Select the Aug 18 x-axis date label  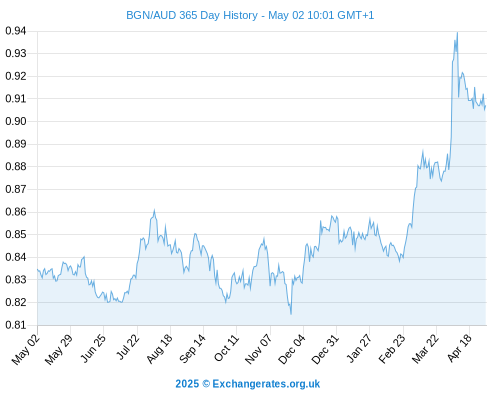click(160, 348)
